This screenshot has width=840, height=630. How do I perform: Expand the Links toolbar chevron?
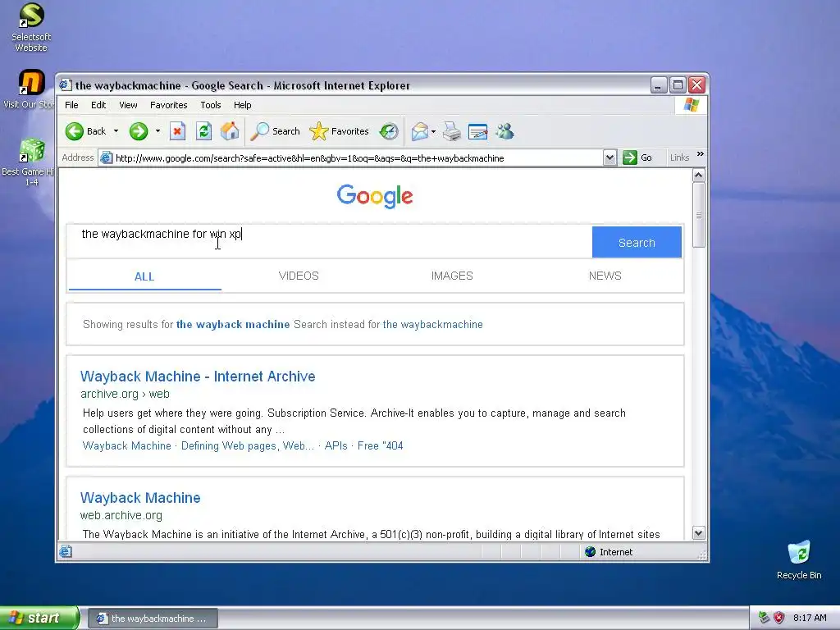[x=700, y=154]
